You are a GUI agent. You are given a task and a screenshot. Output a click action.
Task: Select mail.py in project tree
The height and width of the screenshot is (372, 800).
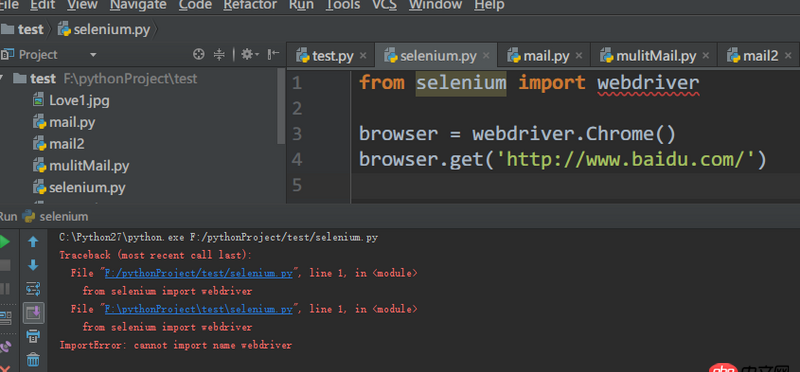click(64, 122)
